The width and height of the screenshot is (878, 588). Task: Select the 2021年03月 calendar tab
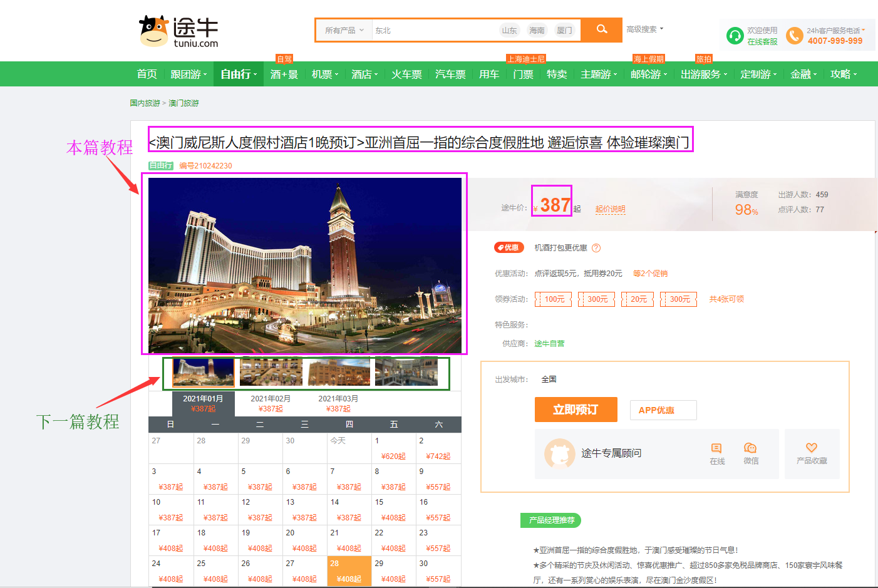click(338, 403)
